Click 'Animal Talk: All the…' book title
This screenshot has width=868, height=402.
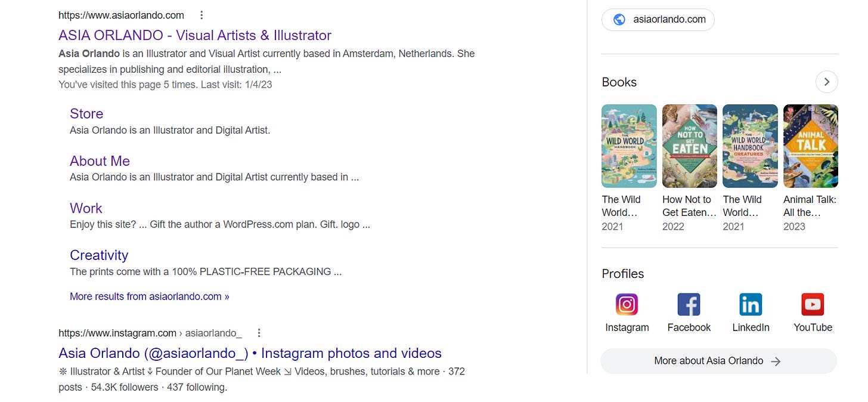[810, 206]
